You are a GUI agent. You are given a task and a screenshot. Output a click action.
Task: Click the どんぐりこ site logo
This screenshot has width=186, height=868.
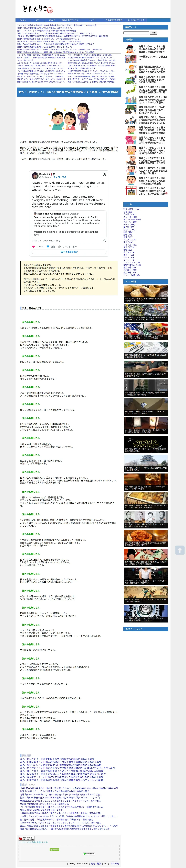click(x=38, y=9)
